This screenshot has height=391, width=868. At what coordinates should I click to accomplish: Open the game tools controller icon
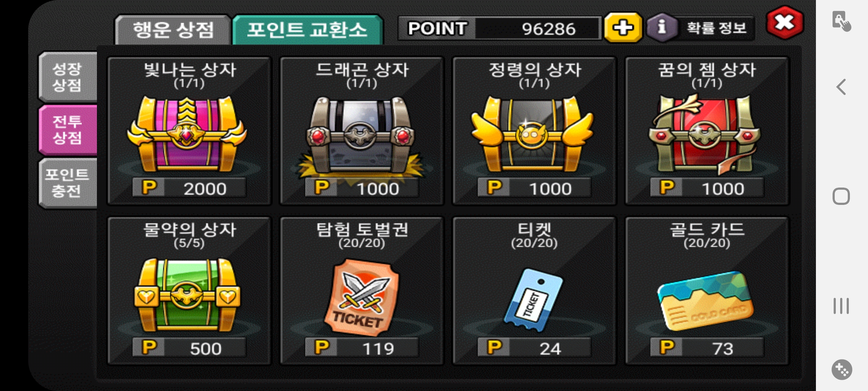click(x=842, y=370)
